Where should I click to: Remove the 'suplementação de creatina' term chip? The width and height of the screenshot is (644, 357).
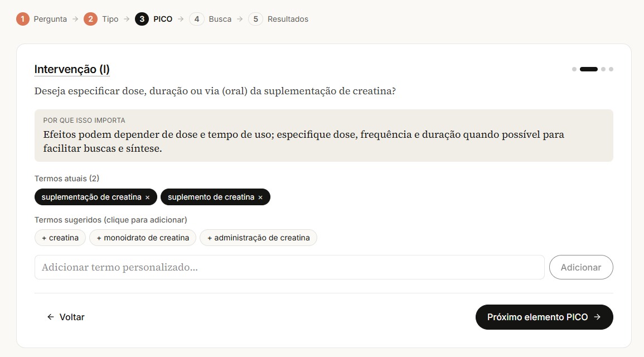pos(147,197)
